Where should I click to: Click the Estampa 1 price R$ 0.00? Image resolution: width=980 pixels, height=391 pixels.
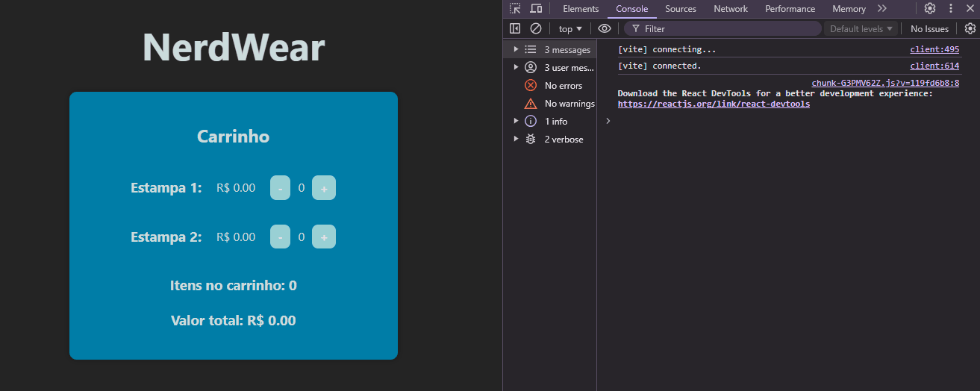[x=236, y=188]
